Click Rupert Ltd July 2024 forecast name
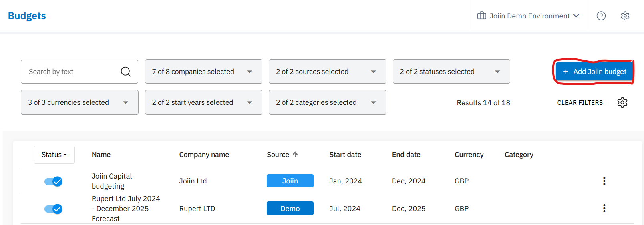644x225 pixels. coord(126,208)
